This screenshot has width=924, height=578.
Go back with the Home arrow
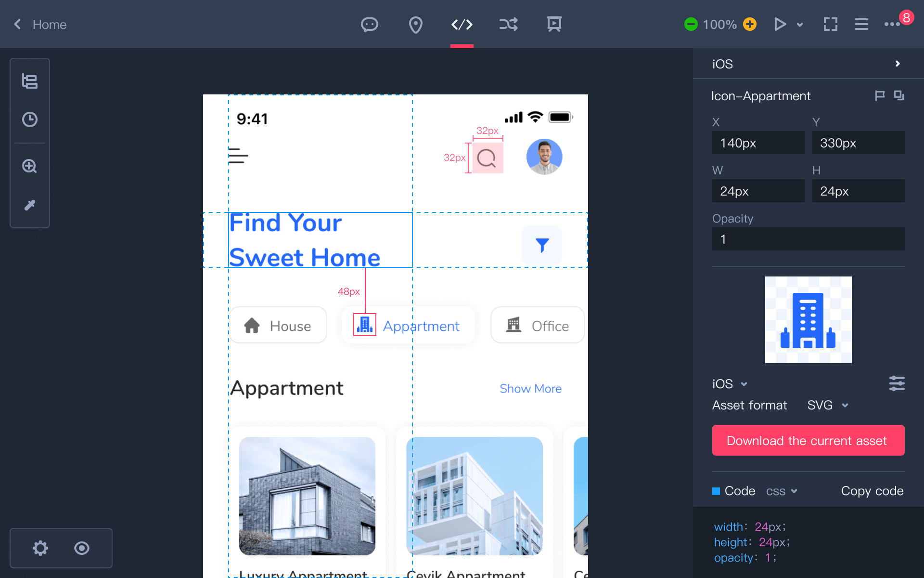(17, 24)
